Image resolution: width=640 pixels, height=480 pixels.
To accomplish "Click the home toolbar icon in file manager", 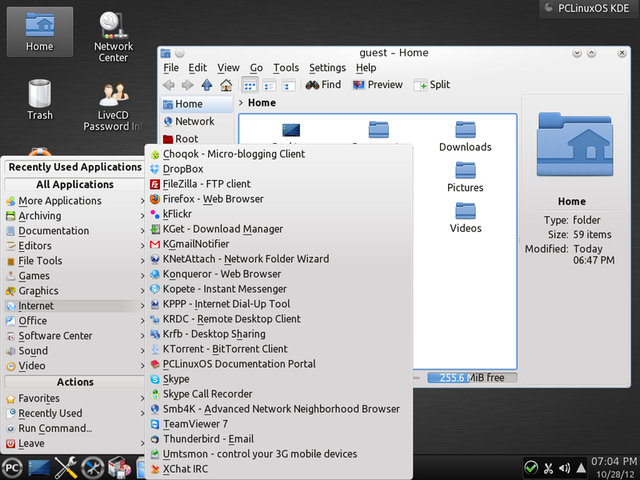I will point(226,85).
